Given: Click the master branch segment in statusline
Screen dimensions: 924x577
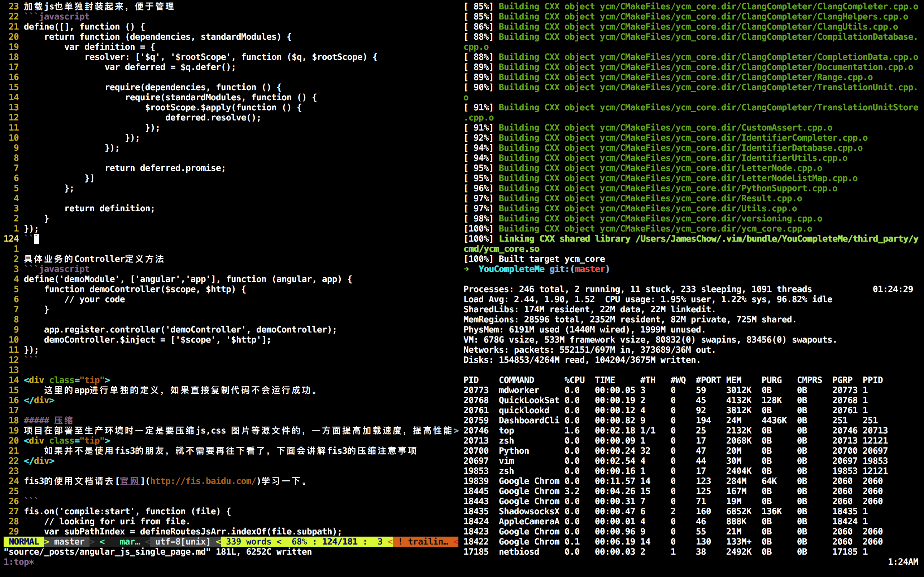Looking at the screenshot, I should [69, 542].
